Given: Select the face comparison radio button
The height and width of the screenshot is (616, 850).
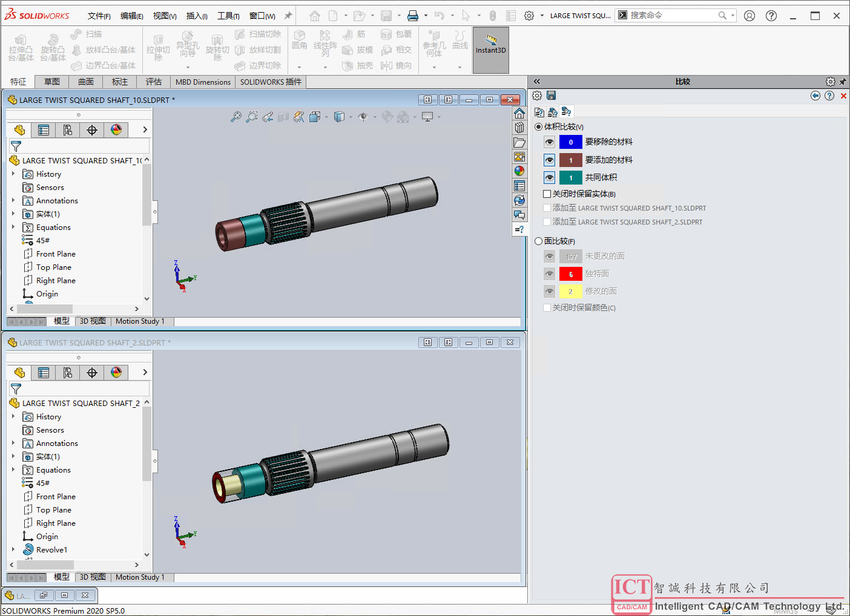Looking at the screenshot, I should pyautogui.click(x=538, y=241).
